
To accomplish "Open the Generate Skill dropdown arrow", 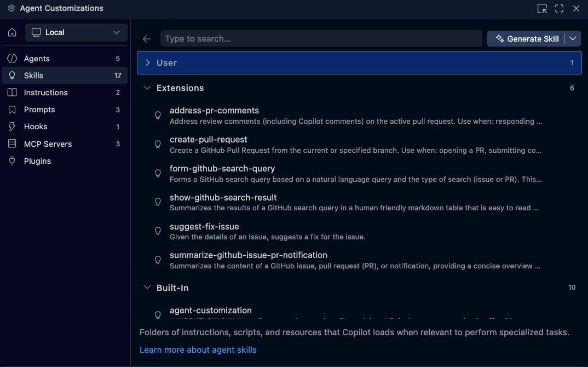I will (x=572, y=38).
